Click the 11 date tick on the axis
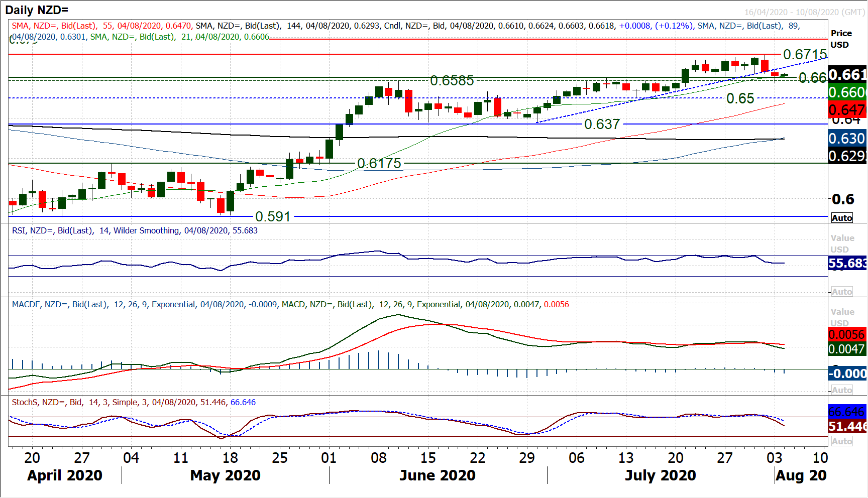This screenshot has width=868, height=498. tap(181, 458)
